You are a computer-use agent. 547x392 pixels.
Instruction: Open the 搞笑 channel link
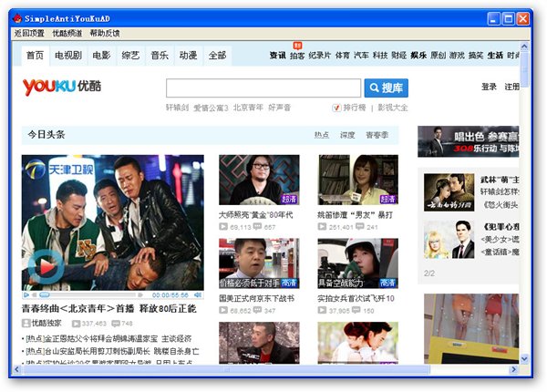click(x=476, y=55)
